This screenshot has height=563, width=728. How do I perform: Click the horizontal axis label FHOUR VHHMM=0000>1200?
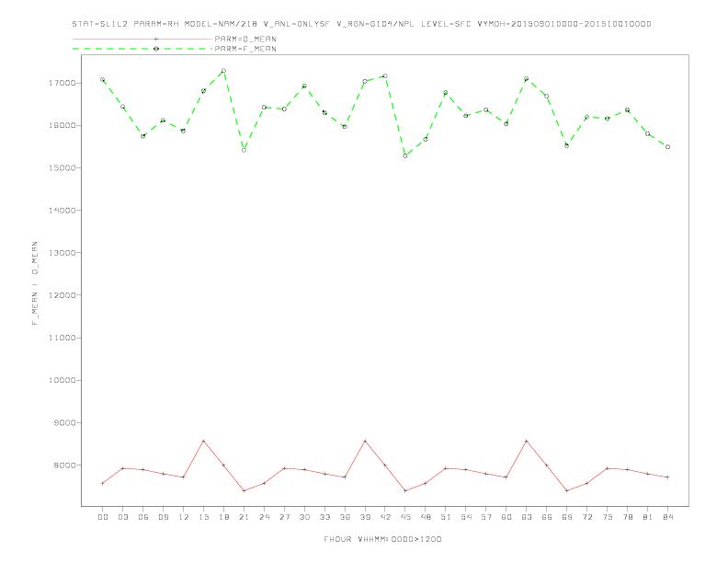(382, 539)
